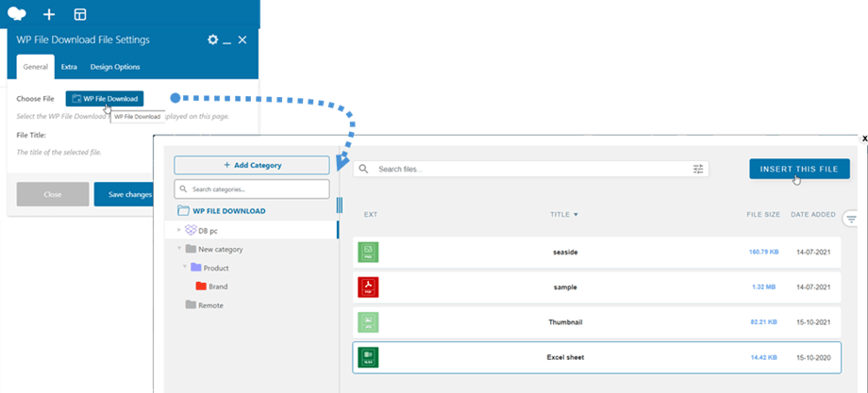This screenshot has width=868, height=393.
Task: Click the round filter button beside Date Added
Action: coord(851,219)
